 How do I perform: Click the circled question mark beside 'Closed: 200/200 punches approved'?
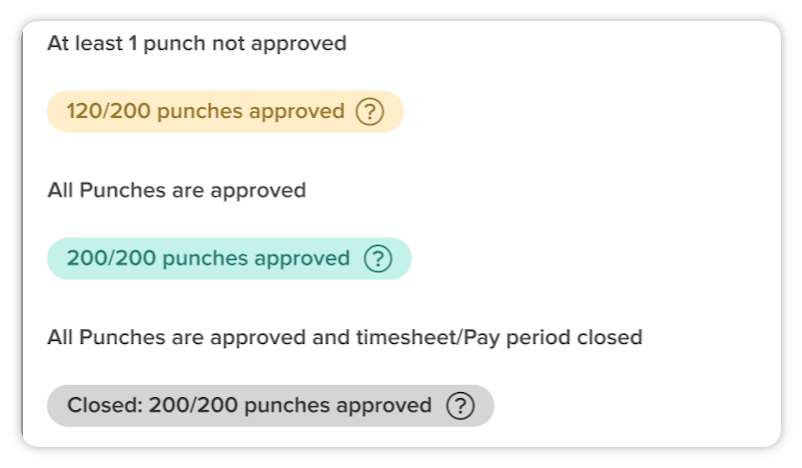[460, 406]
